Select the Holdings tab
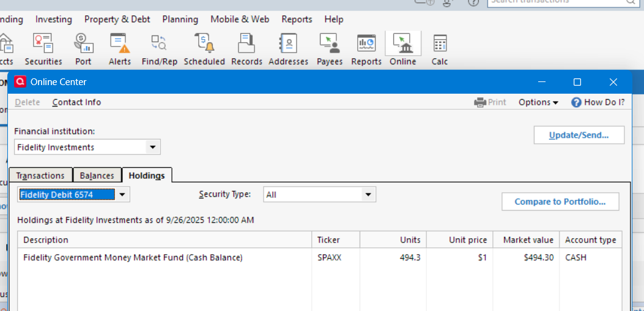 (147, 175)
